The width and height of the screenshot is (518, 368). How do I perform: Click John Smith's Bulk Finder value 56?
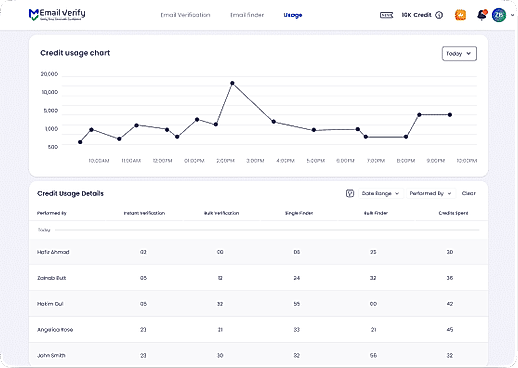click(373, 355)
